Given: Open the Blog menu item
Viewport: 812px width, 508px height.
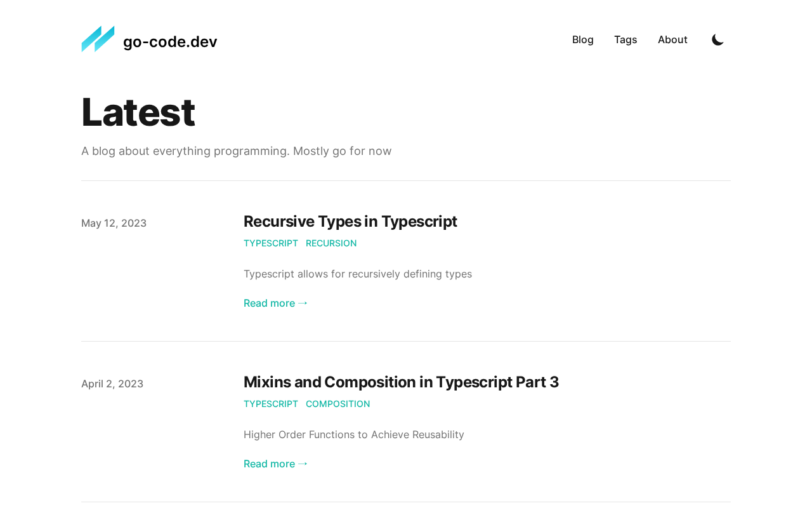Looking at the screenshot, I should pos(582,40).
